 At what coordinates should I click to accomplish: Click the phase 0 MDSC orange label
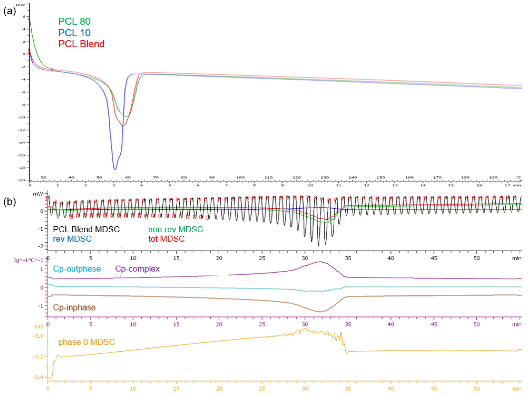click(87, 342)
